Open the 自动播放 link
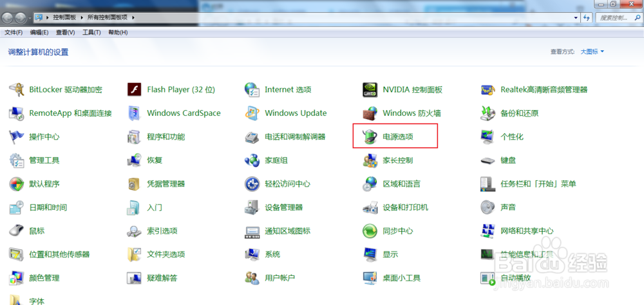The height and width of the screenshot is (305, 644). tap(516, 278)
